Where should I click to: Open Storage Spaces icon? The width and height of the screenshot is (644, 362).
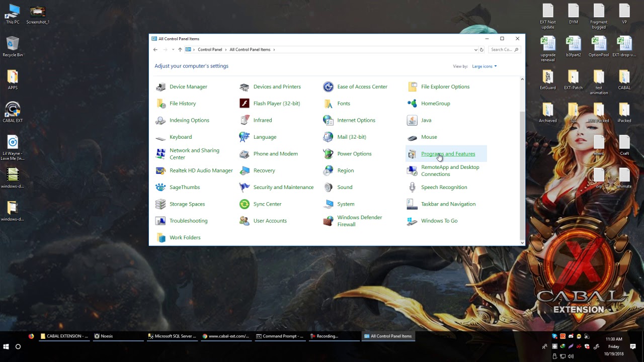tap(161, 204)
